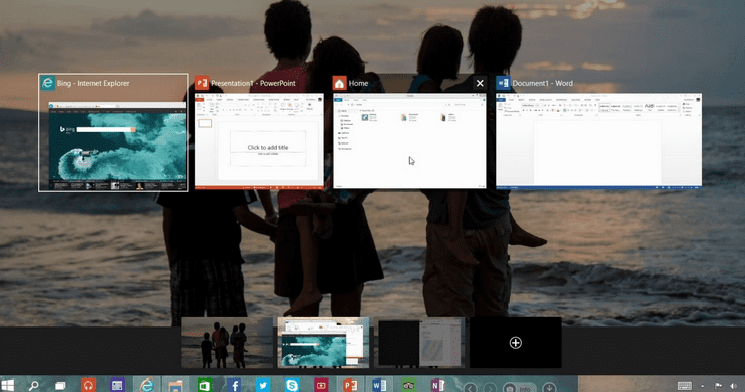
Task: Open OneNote from the taskbar
Action: point(437,385)
